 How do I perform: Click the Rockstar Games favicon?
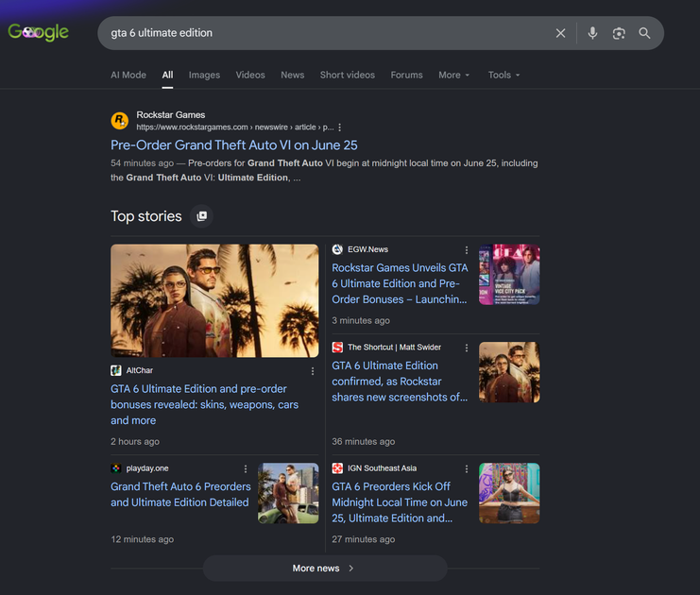click(x=120, y=121)
